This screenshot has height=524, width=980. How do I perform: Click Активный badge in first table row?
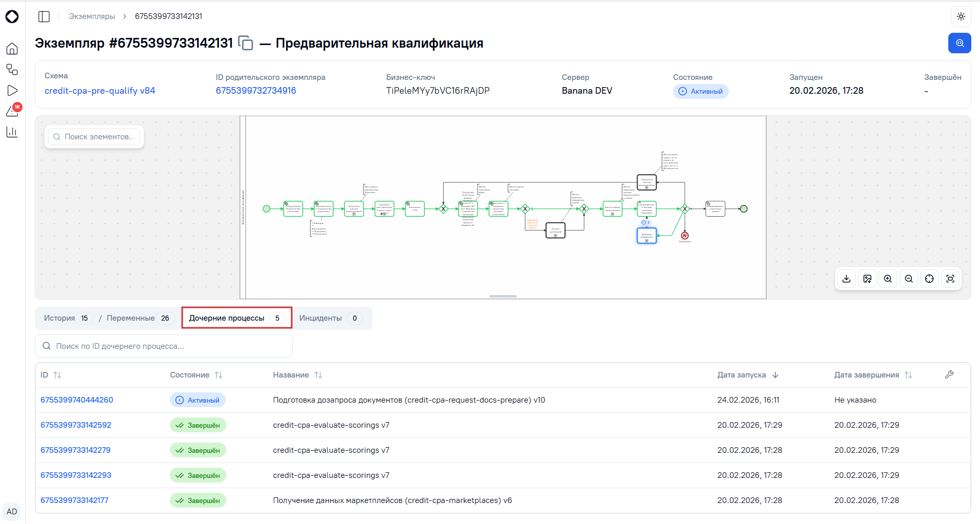click(x=198, y=400)
